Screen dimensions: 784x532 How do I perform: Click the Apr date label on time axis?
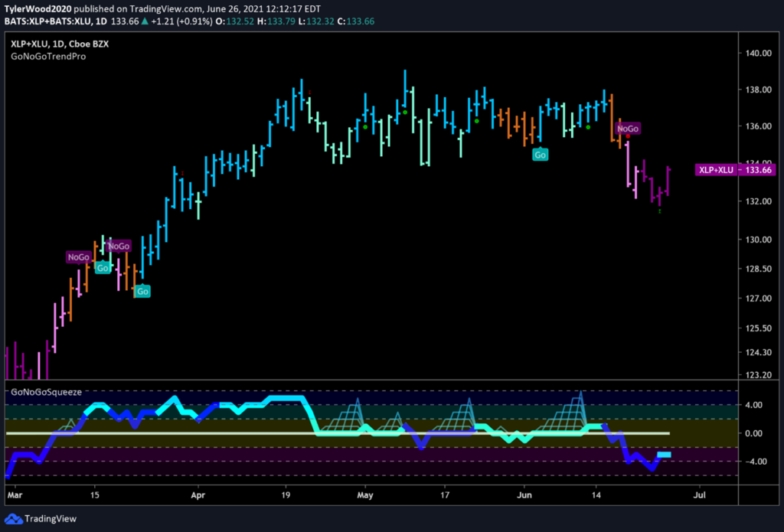coord(198,495)
